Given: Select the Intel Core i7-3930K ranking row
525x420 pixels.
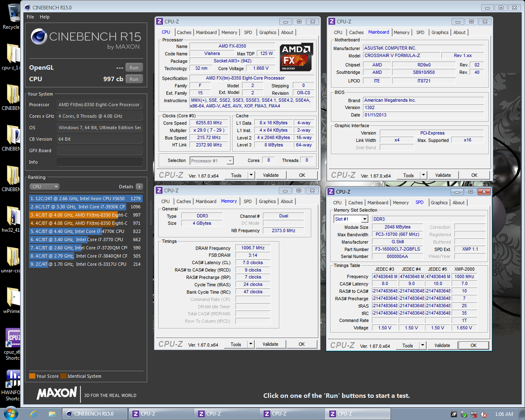Looking at the screenshot, I should click(86, 207).
